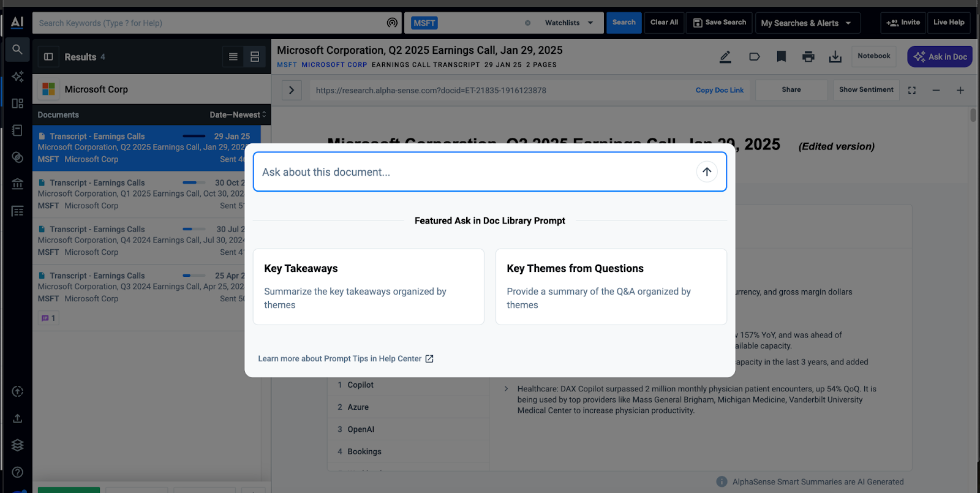
Task: Click the voice search icon in search bar
Action: pyautogui.click(x=392, y=23)
